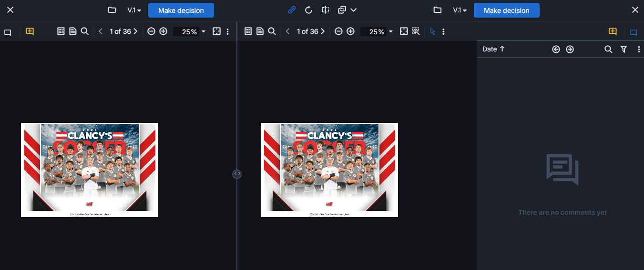
Task: Close the right document pane
Action: click(635, 10)
